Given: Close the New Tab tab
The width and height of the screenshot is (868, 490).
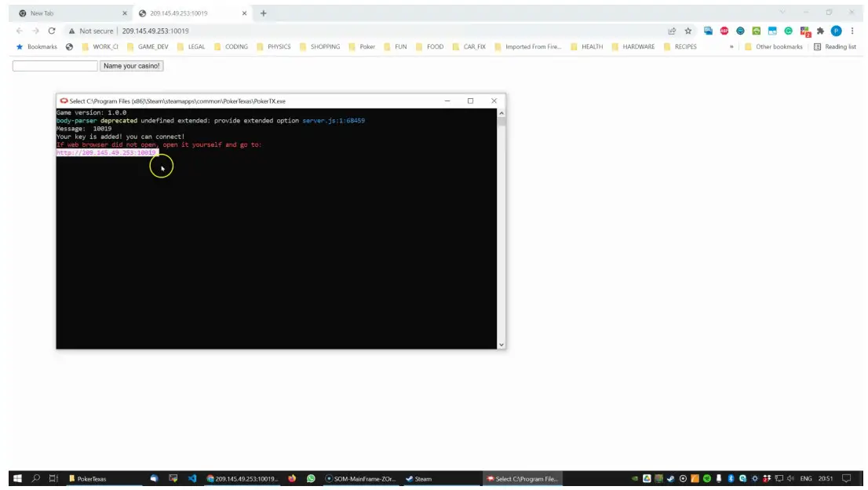Looking at the screenshot, I should pos(125,13).
